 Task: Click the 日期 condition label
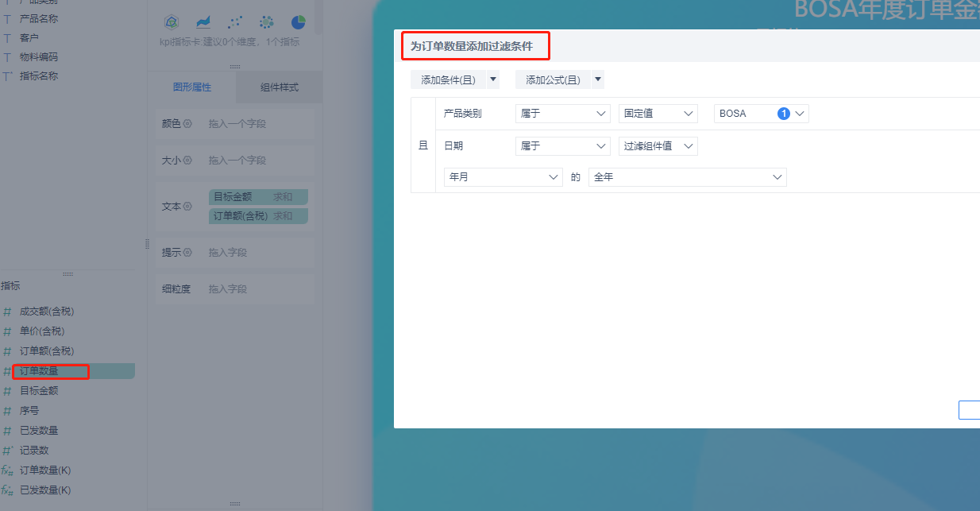453,145
